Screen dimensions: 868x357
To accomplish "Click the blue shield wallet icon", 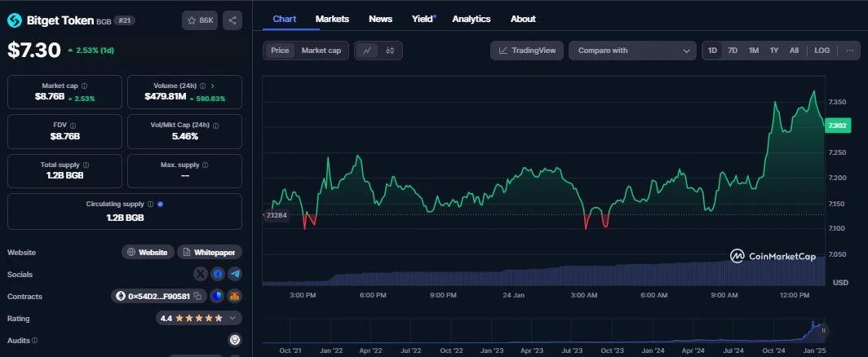I will (x=218, y=297).
